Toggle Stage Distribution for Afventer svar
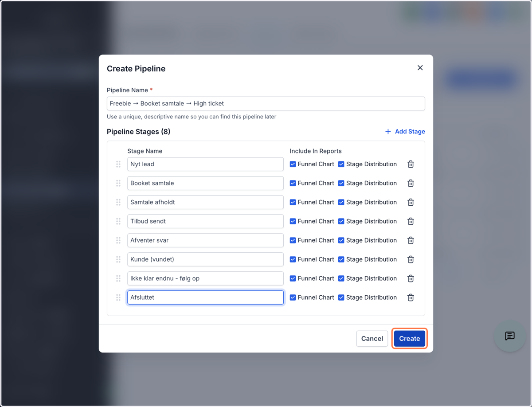Image resolution: width=532 pixels, height=407 pixels. pos(341,240)
